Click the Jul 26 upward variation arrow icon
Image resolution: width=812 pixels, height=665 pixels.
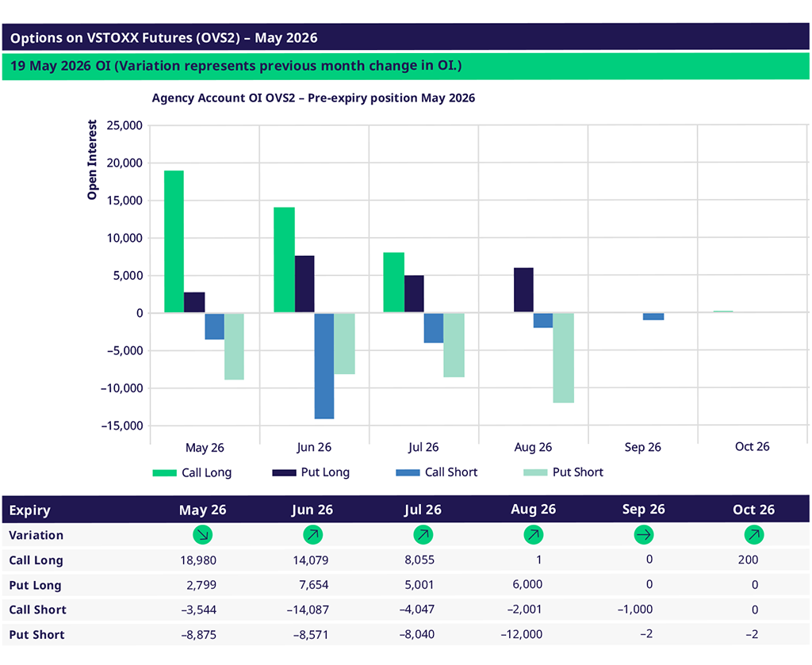[423, 534]
